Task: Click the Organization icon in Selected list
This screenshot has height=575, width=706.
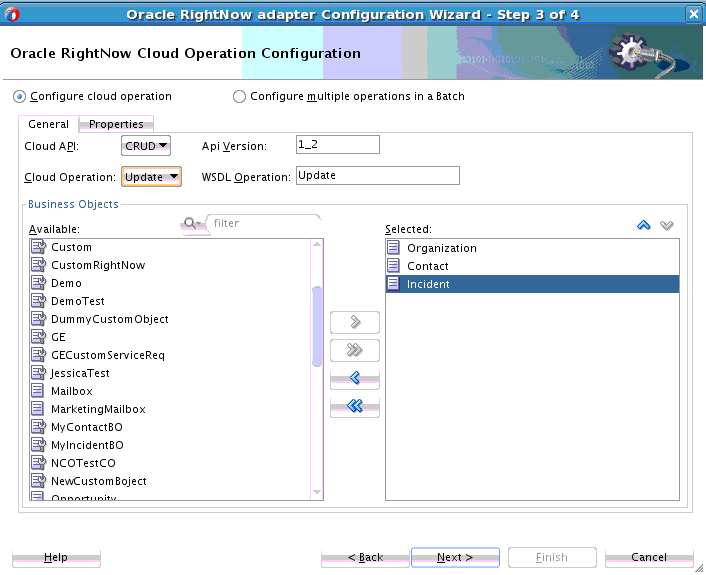Action: (x=394, y=248)
